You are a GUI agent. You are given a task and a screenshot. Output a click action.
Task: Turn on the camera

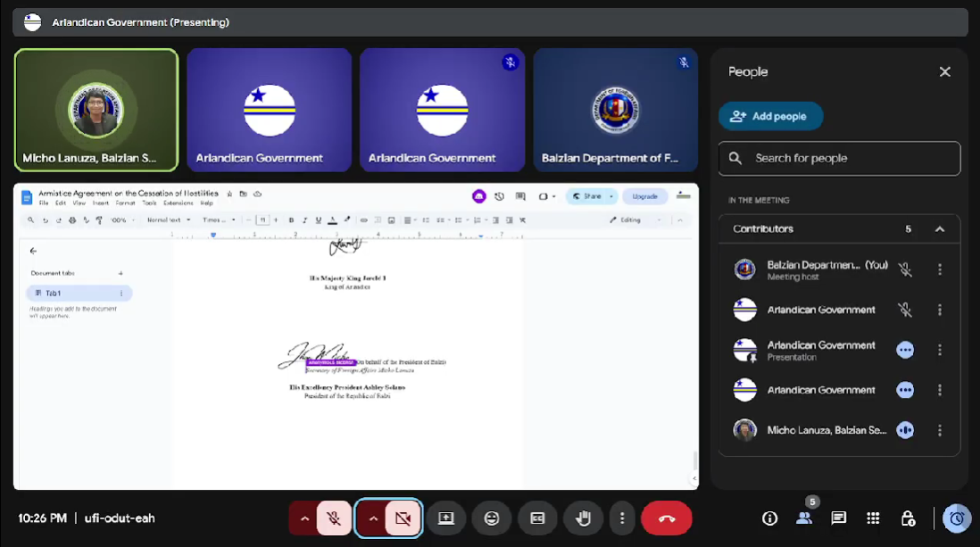pyautogui.click(x=403, y=518)
